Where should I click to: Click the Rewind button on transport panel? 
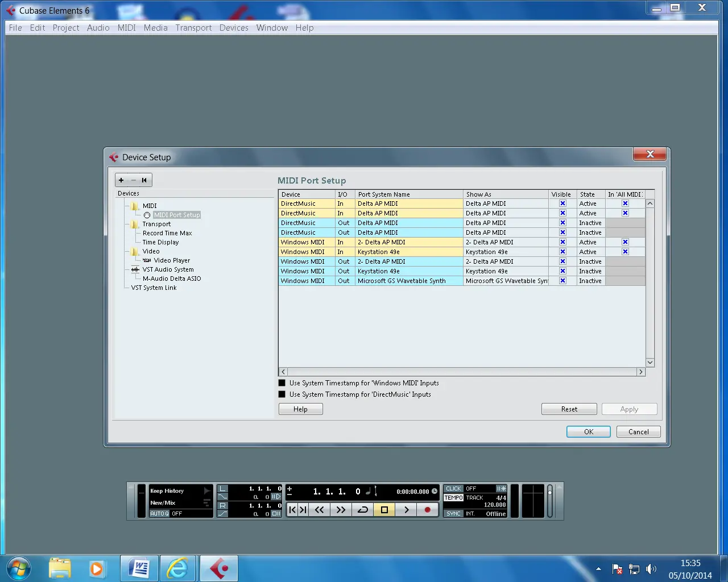click(320, 510)
